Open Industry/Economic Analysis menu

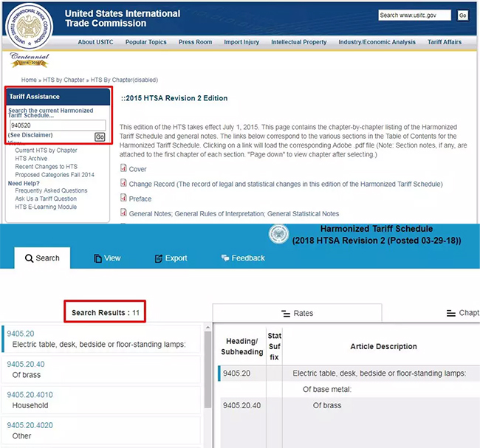coord(377,42)
